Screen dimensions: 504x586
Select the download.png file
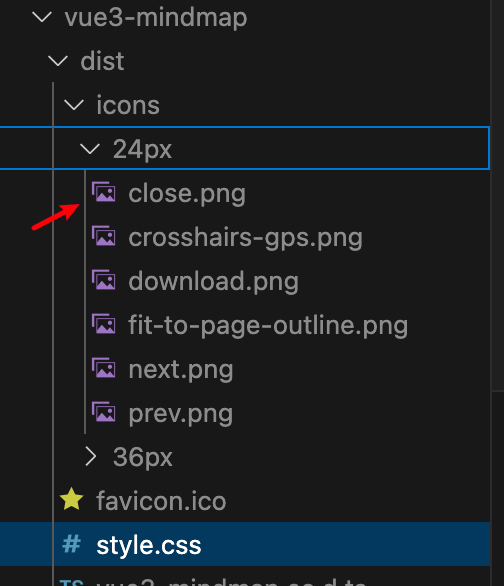(213, 281)
